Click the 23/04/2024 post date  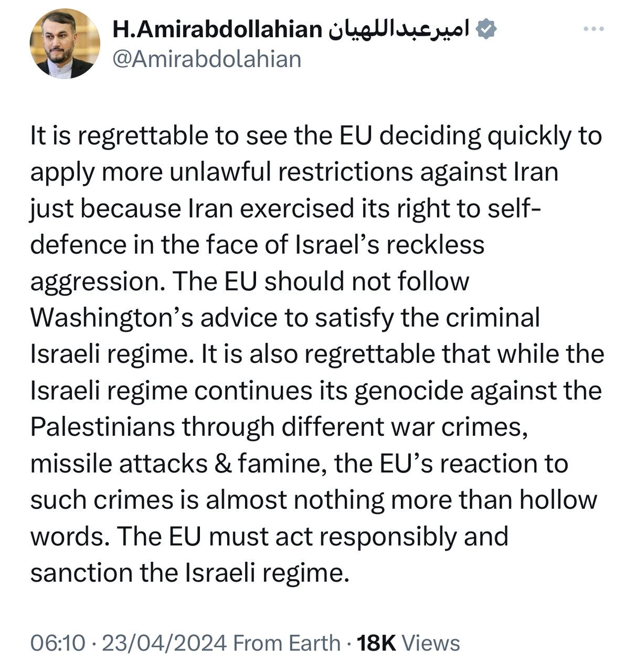point(164,643)
